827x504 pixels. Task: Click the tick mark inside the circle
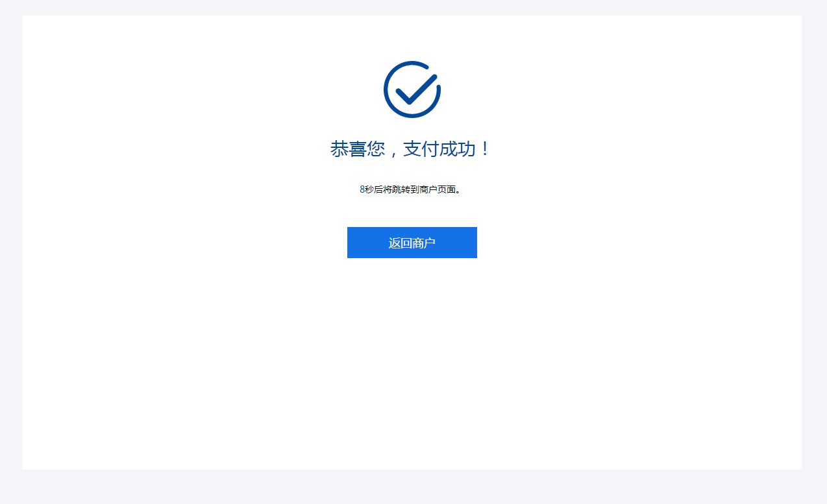418,89
